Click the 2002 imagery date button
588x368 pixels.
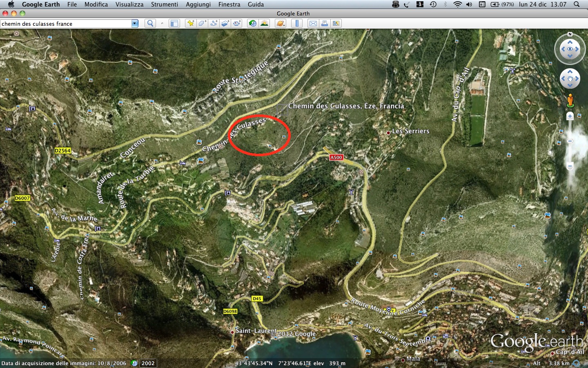148,363
